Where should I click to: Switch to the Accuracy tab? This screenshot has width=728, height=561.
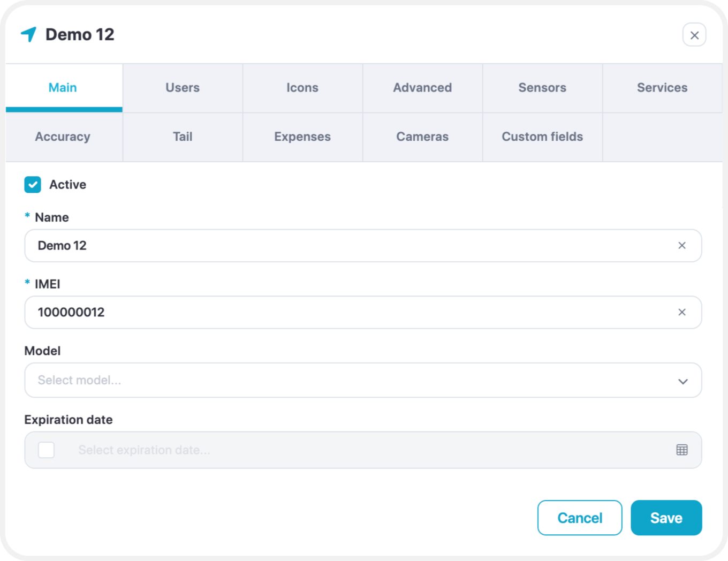(63, 137)
